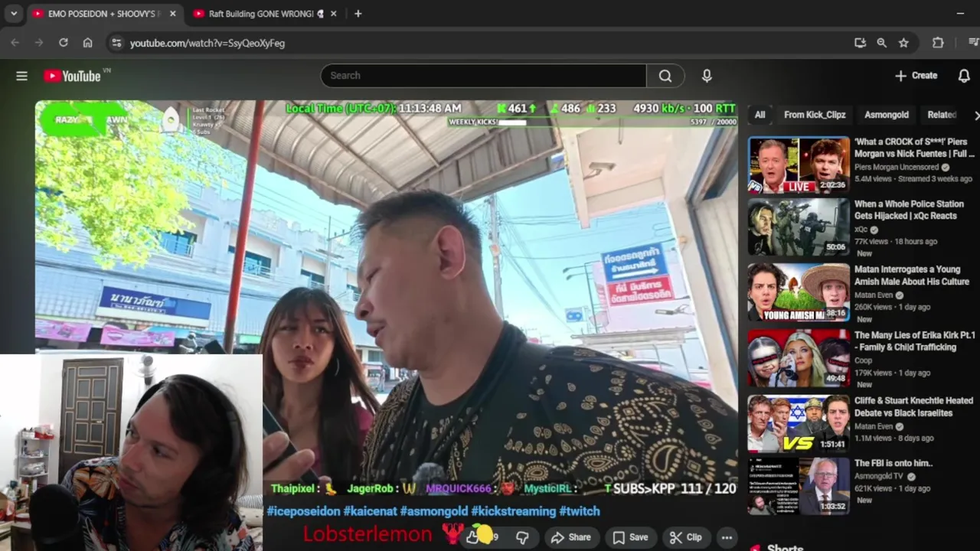Open the xQc channel link
980x551 pixels.
point(861,229)
